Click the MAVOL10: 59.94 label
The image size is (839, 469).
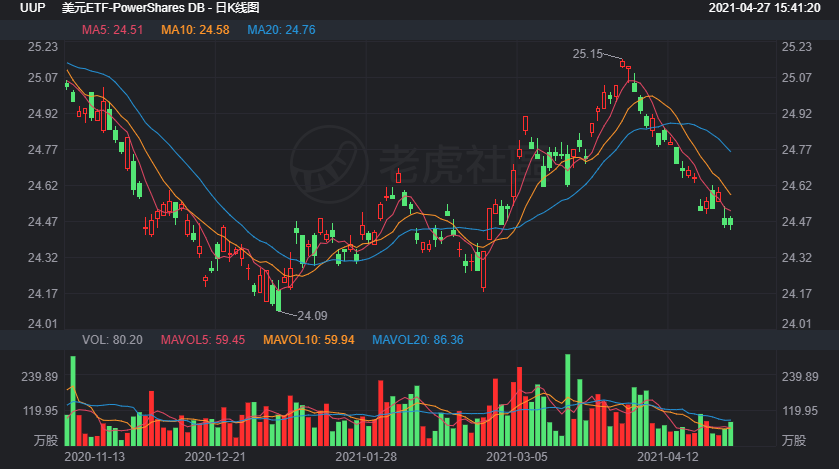click(309, 340)
